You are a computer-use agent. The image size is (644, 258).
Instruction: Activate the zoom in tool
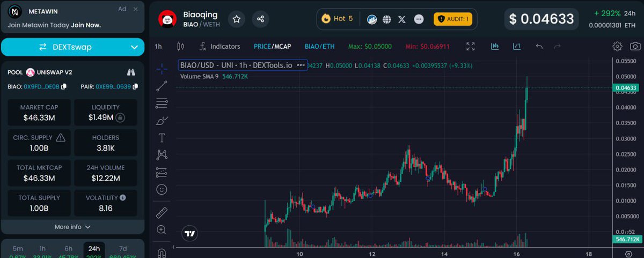click(162, 230)
